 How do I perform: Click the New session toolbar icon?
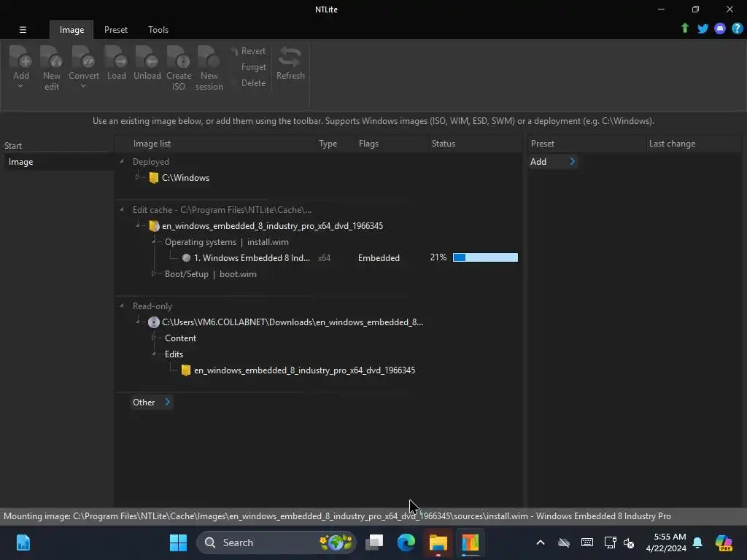209,57
